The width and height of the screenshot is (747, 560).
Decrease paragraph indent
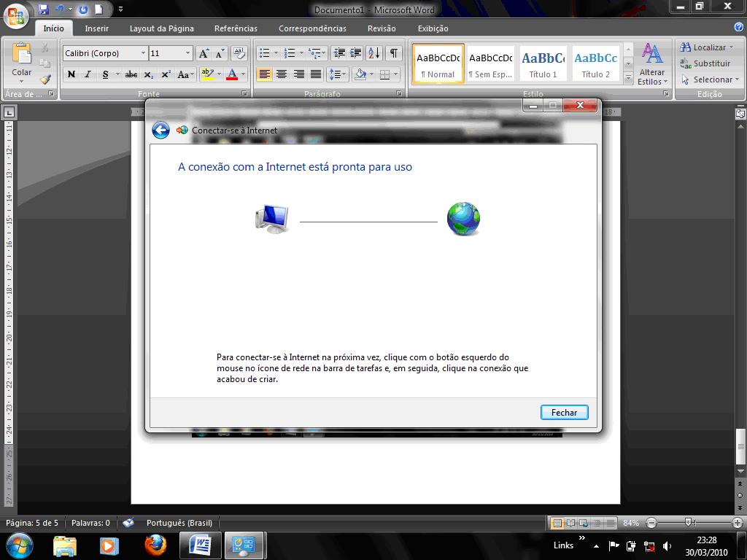pyautogui.click(x=339, y=53)
